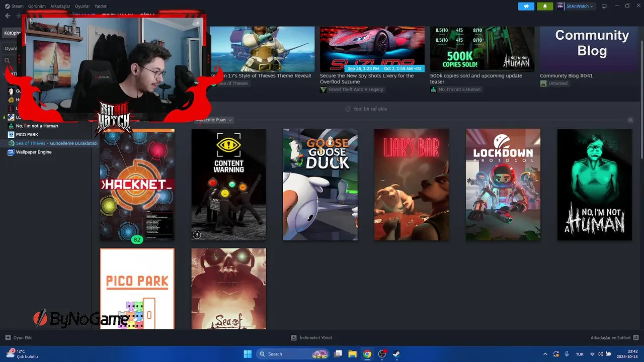The image size is (644, 362).
Task: Click Content Warning badge showing 3
Action: tap(197, 235)
